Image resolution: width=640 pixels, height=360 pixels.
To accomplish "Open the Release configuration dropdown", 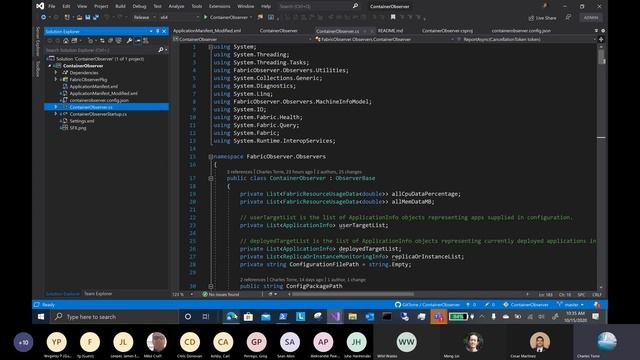I will click(144, 18).
